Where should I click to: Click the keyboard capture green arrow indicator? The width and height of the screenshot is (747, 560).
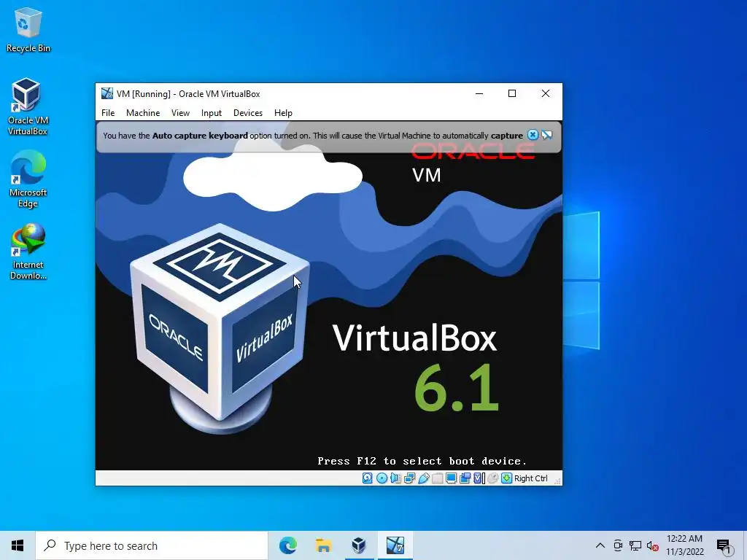[x=506, y=478]
